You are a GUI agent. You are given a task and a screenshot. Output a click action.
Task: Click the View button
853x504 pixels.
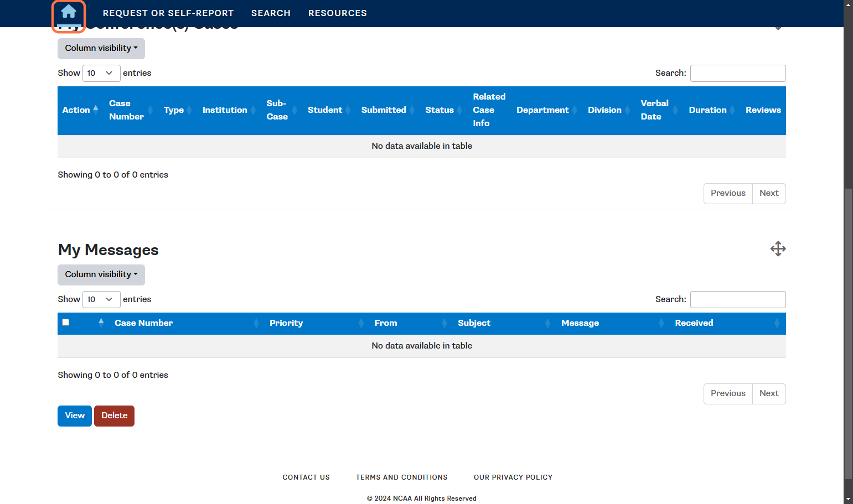(75, 416)
